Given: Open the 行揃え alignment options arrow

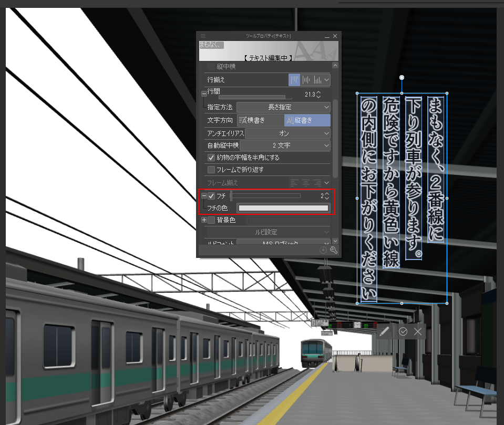Looking at the screenshot, I should click(327, 80).
